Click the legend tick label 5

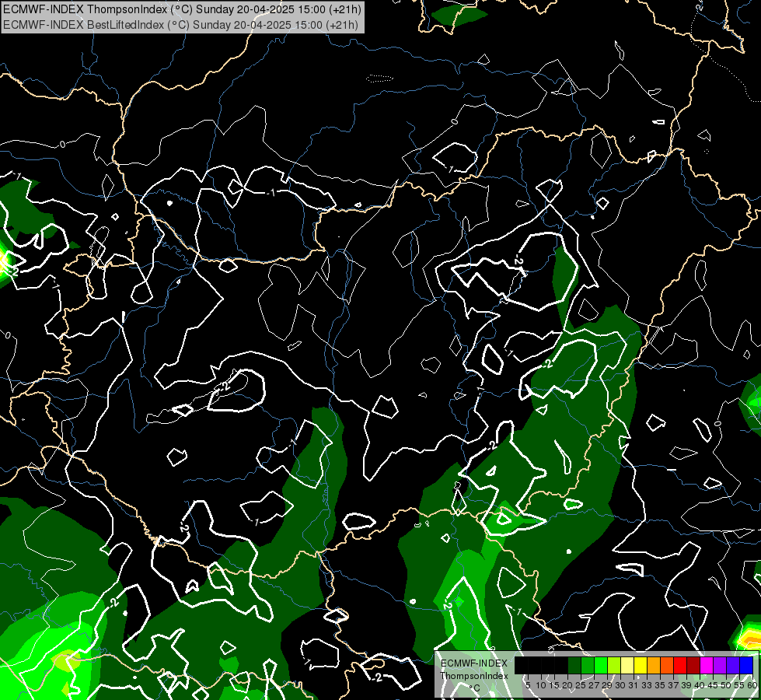(528, 685)
